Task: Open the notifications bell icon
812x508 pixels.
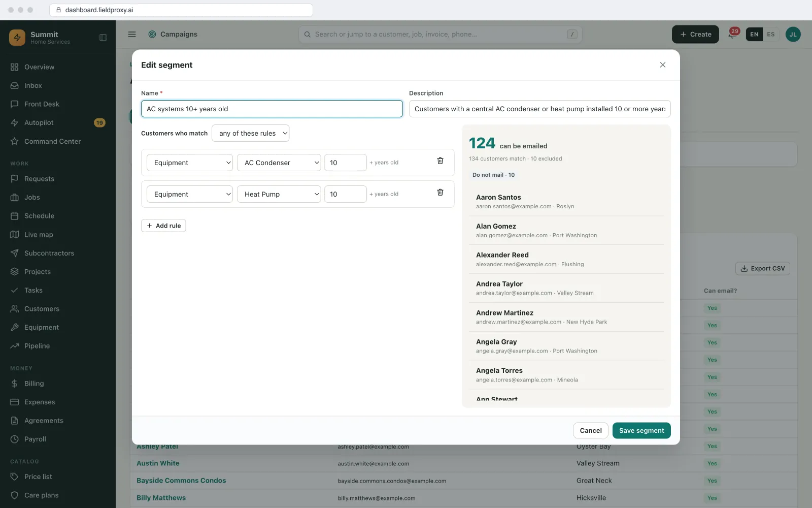Action: pos(732,35)
